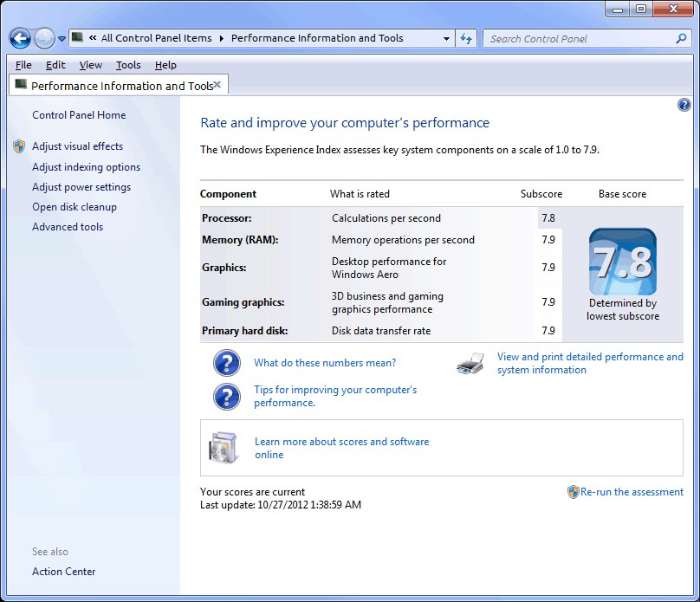700x602 pixels.
Task: Click the 'Base score' column header
Action: (622, 194)
